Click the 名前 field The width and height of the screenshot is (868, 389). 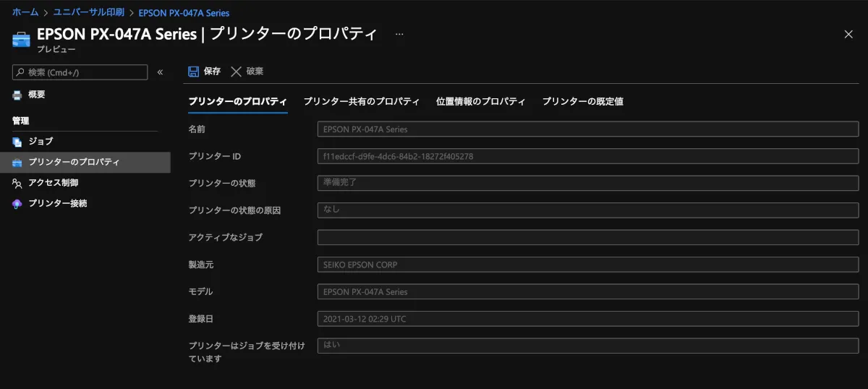pos(588,129)
